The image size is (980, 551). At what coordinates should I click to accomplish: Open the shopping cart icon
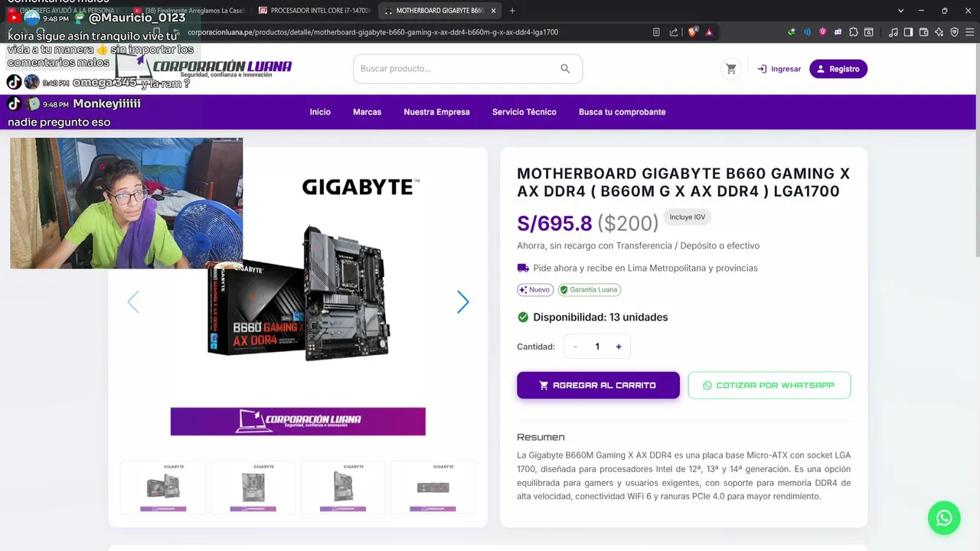tap(731, 69)
